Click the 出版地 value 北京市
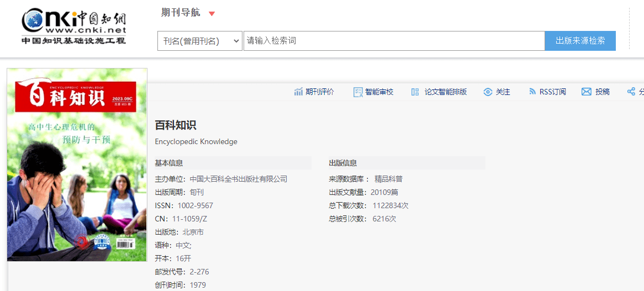 (193, 232)
